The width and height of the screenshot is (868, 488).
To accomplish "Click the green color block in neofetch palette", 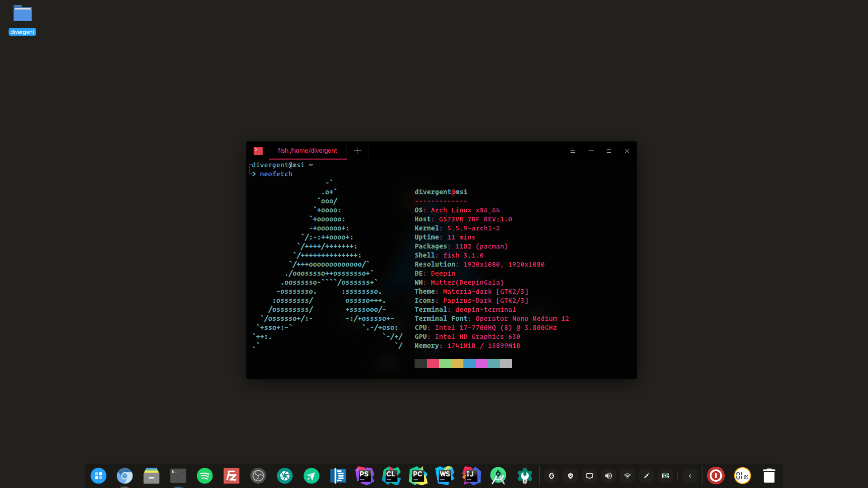I will pos(445,363).
